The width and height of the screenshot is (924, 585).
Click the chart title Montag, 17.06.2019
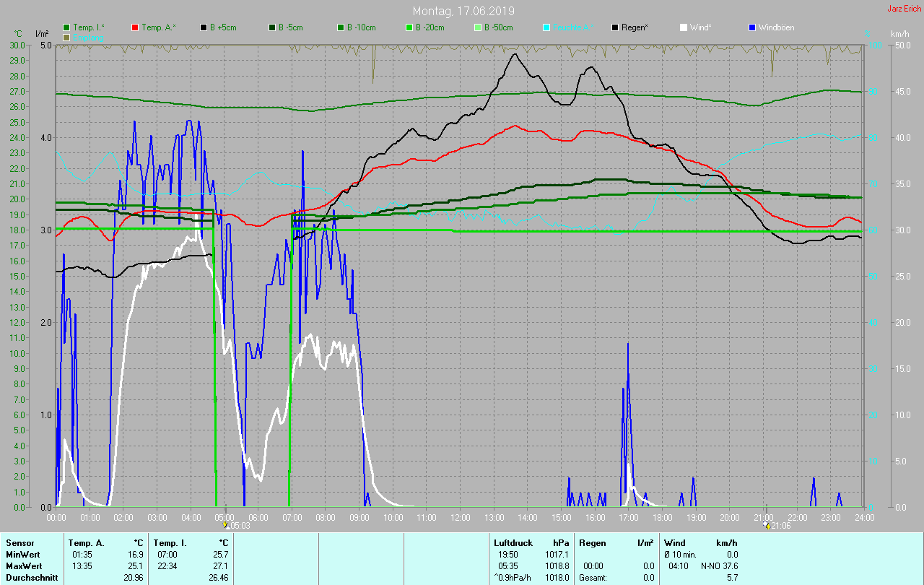[463, 11]
